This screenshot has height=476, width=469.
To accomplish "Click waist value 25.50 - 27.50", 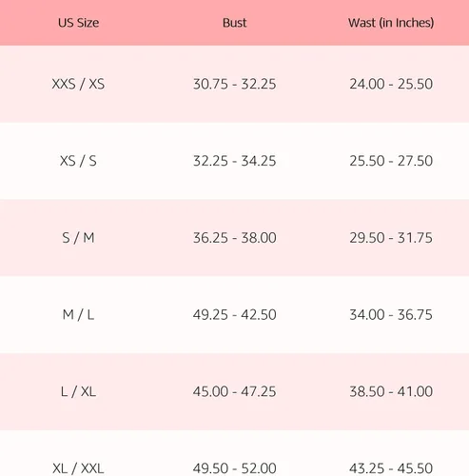I will [391, 161].
